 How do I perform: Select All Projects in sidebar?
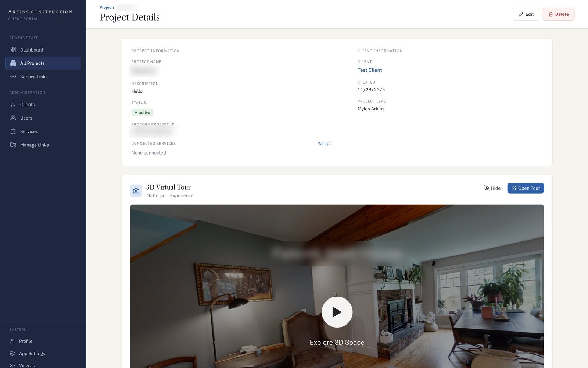pos(43,63)
